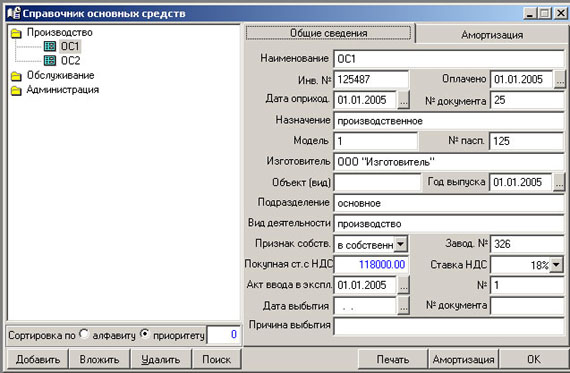Click the Подразделение input field
Screen dimensions: 570x373
pos(449,203)
